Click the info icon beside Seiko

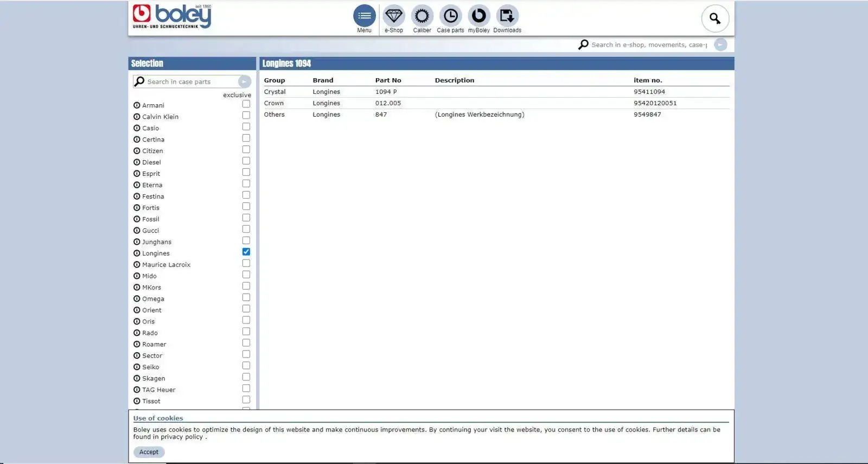pos(137,367)
